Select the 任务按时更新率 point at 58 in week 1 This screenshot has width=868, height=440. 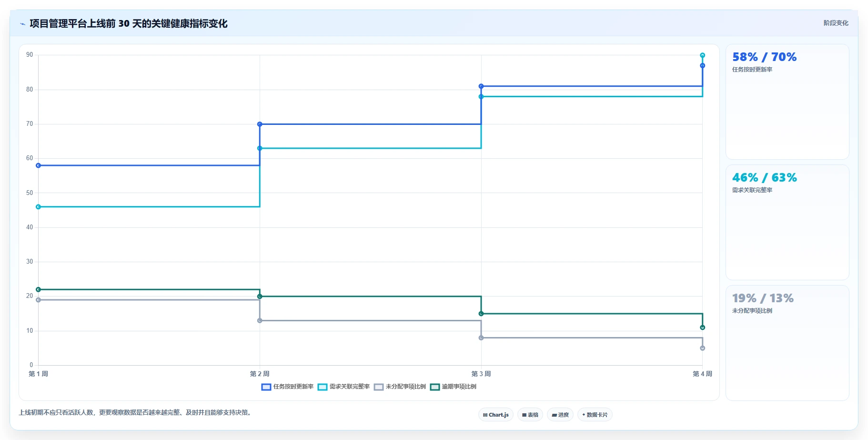pos(39,165)
